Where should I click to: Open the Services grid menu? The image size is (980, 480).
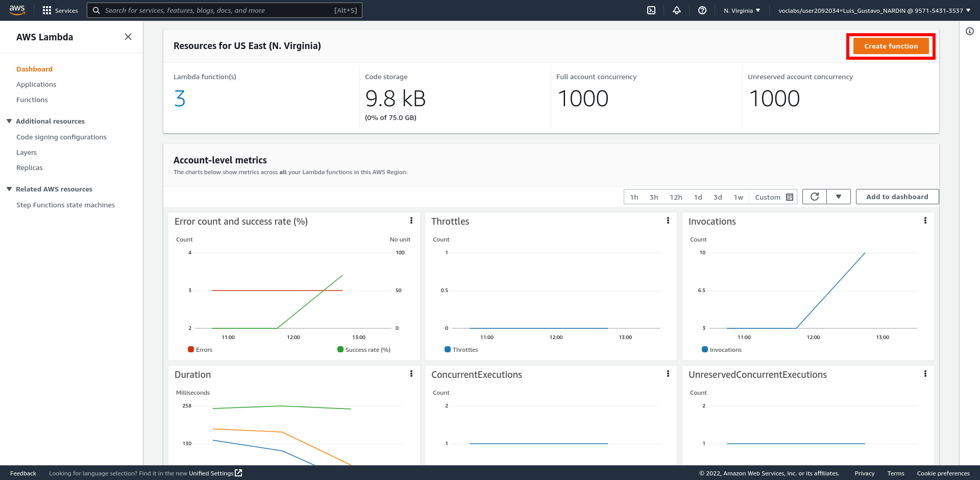point(60,10)
